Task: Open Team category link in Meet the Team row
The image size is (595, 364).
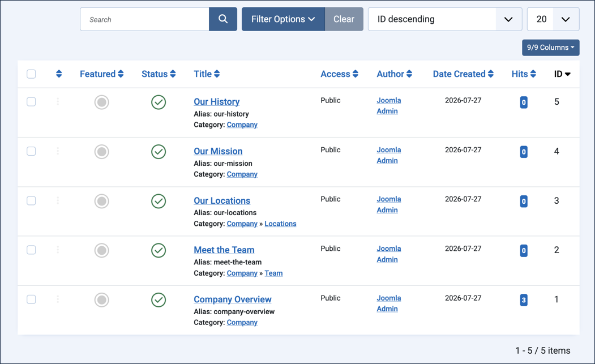Action: (x=273, y=273)
